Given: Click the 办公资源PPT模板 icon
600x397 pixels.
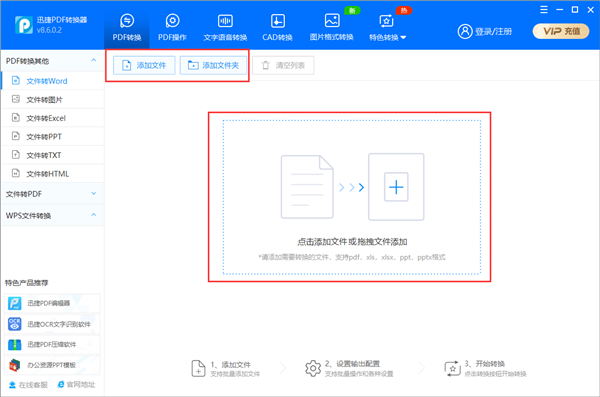Looking at the screenshot, I should click(x=15, y=365).
